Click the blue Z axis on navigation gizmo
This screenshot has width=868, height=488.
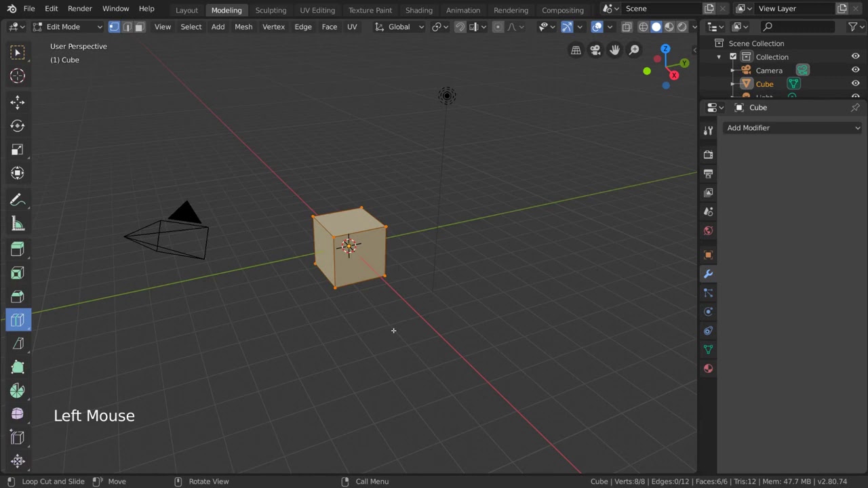pyautogui.click(x=665, y=49)
